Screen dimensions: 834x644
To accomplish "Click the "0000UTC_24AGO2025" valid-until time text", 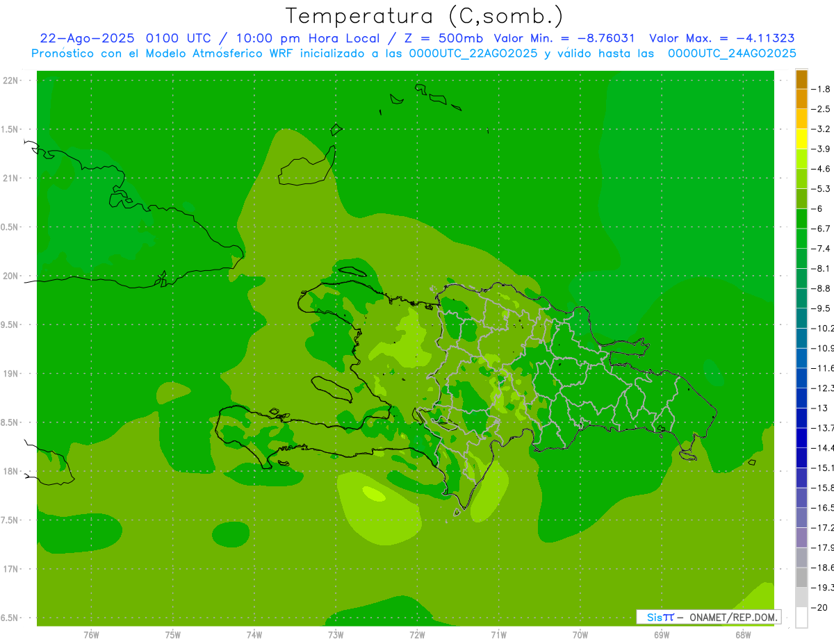I will tap(732, 53).
